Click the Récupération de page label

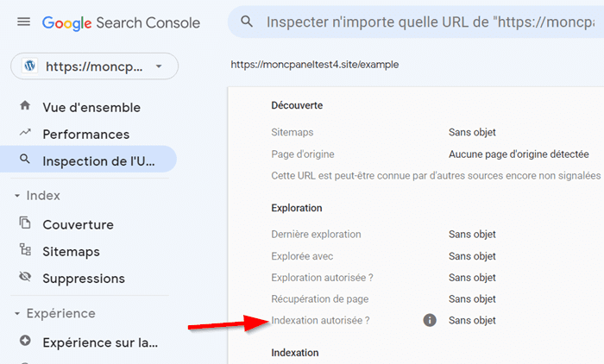point(320,299)
